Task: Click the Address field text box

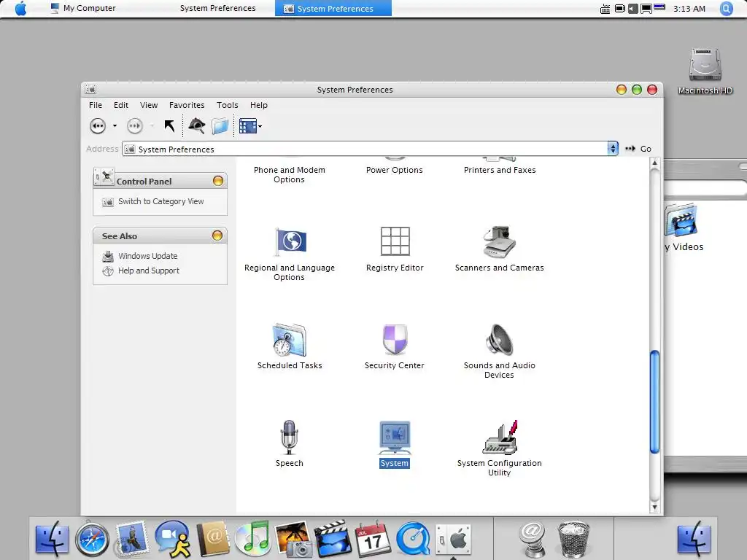Action: click(365, 149)
